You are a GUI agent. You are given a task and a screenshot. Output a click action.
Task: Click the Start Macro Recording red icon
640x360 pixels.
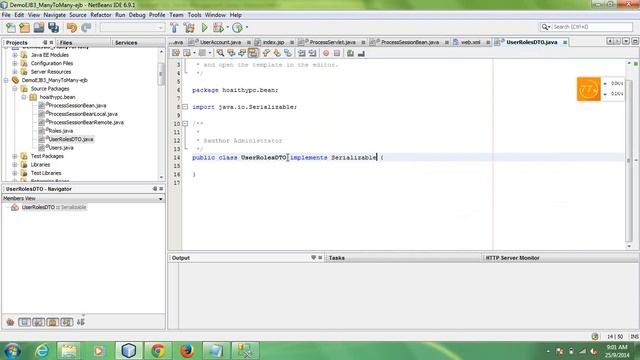point(326,53)
